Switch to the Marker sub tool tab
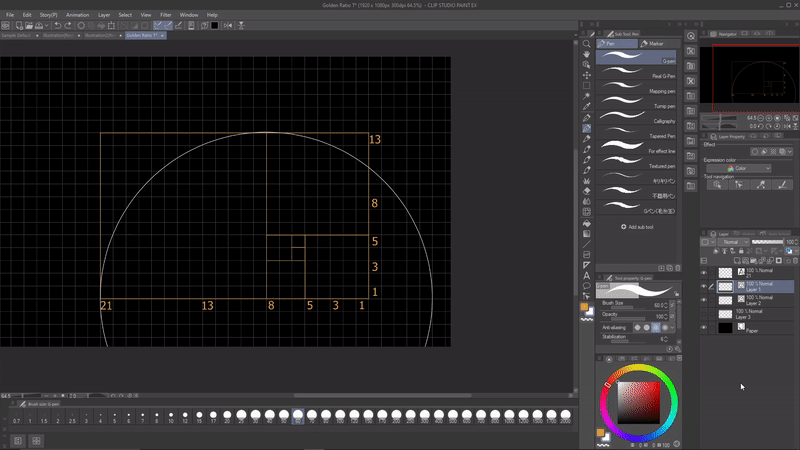The height and width of the screenshot is (450, 800). click(656, 44)
